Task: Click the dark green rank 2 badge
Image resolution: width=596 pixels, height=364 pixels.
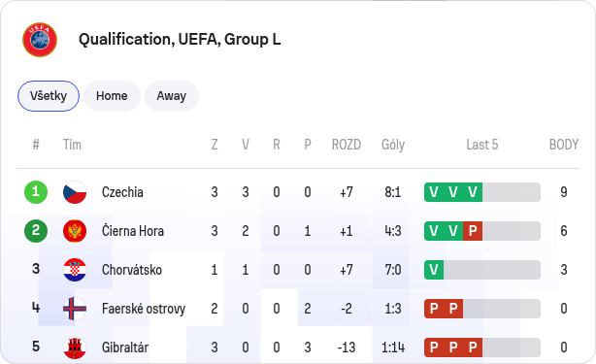Action: [36, 231]
